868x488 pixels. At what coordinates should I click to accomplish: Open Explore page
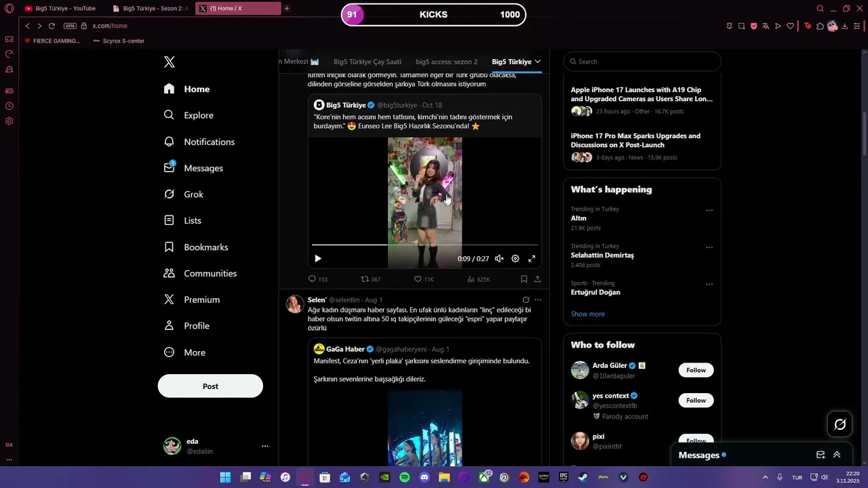point(189,115)
